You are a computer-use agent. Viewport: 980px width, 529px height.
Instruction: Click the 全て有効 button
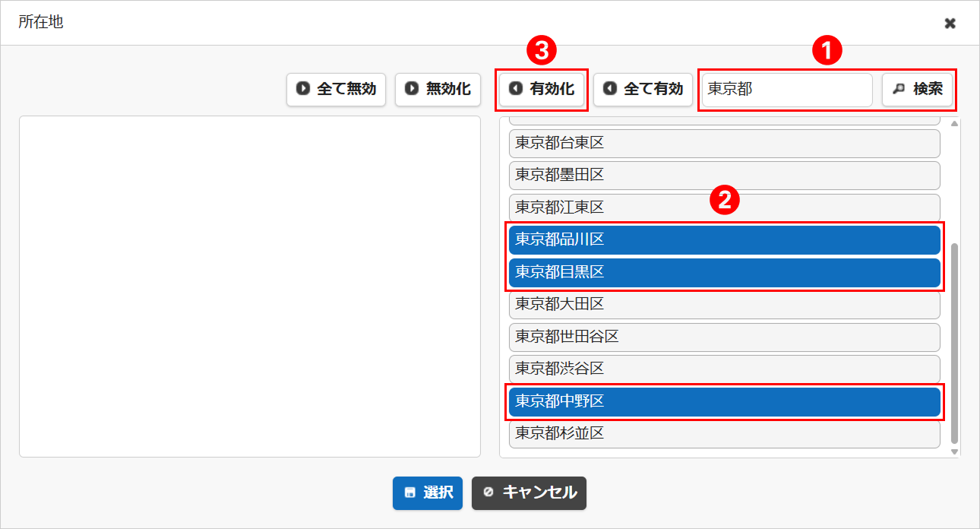click(643, 89)
